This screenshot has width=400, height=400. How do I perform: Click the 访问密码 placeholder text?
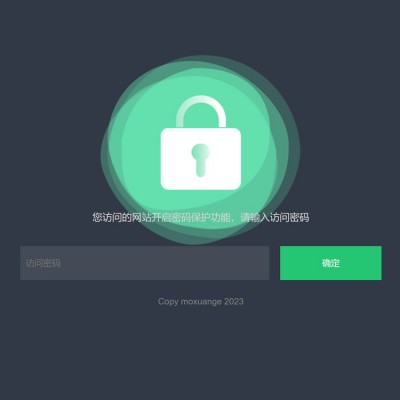point(43,263)
